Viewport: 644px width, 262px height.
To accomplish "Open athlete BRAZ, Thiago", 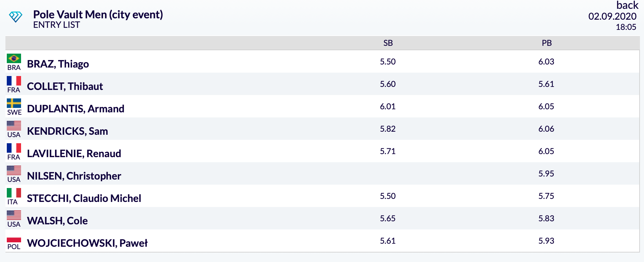I will (58, 64).
